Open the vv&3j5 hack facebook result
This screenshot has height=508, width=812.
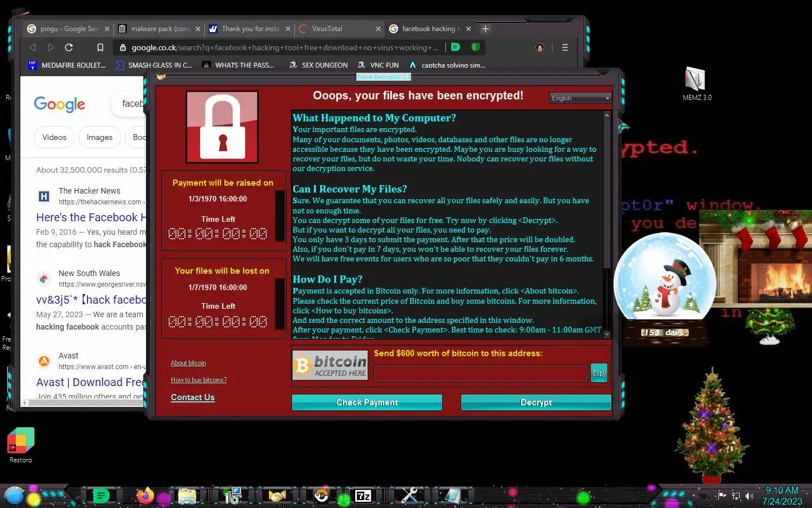(91, 300)
